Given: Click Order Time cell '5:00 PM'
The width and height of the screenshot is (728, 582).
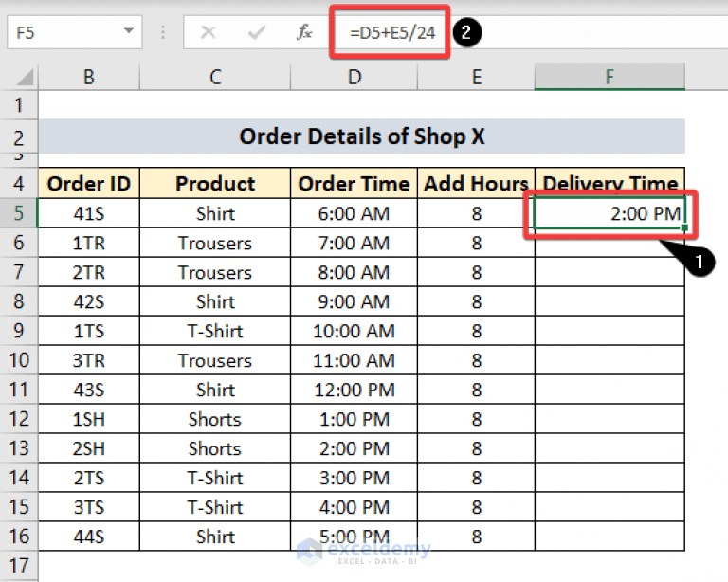Looking at the screenshot, I should point(354,537).
